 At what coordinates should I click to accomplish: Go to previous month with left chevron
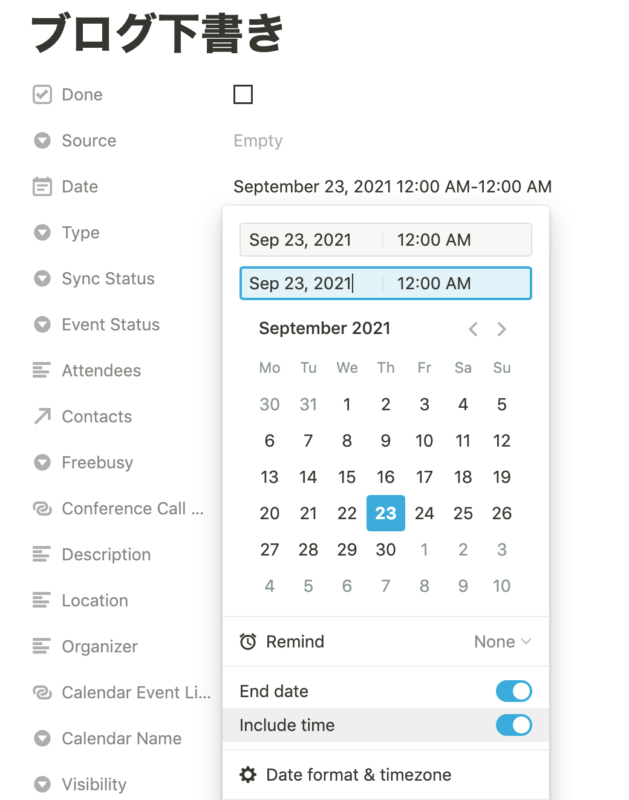pyautogui.click(x=473, y=329)
